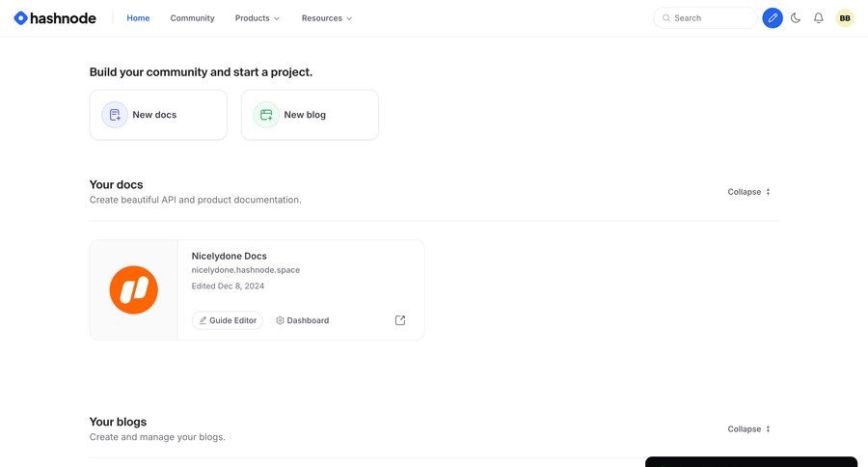Collapse the Your blogs section

748,428
